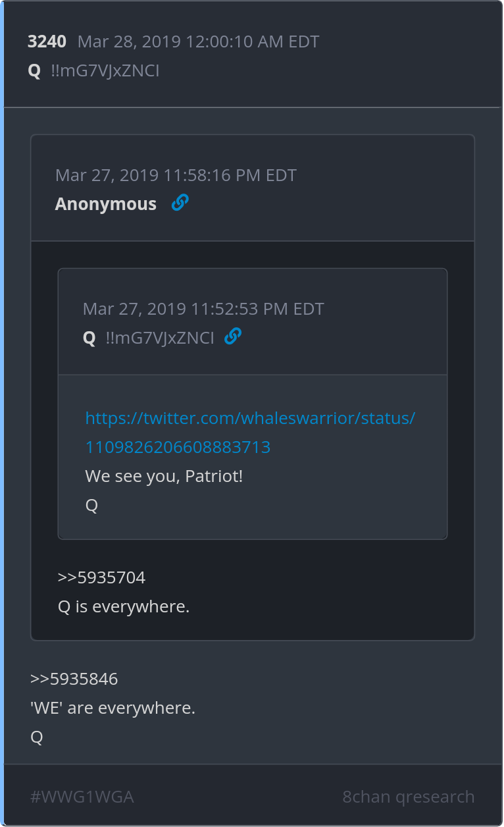Click the Mar 28, 2019 12:00:10 AM timestamp
Image resolution: width=504 pixels, height=827 pixels.
(x=198, y=41)
